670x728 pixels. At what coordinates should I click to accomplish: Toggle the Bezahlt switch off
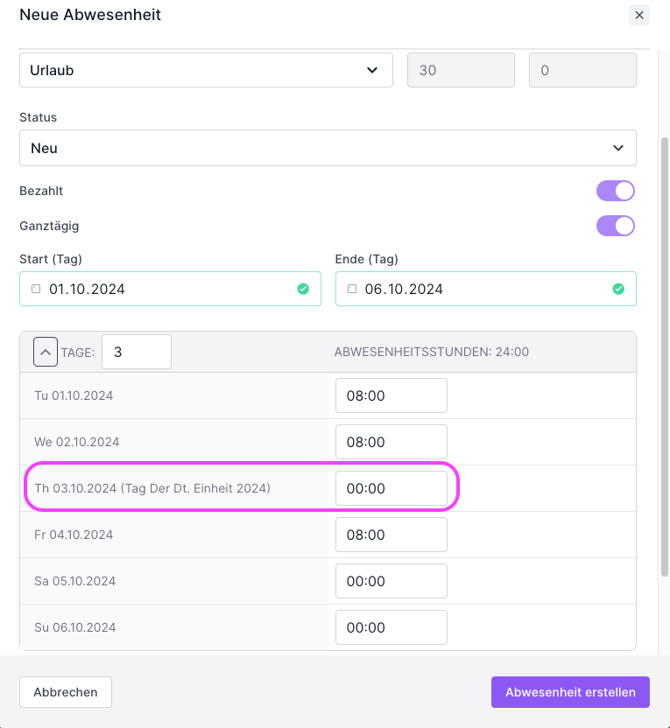tap(616, 191)
